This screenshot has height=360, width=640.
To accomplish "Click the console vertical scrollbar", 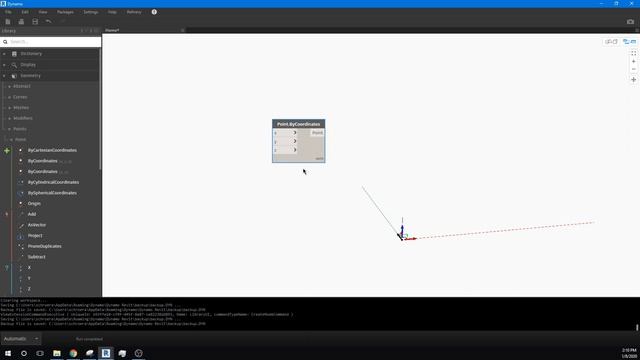I will [637, 327].
